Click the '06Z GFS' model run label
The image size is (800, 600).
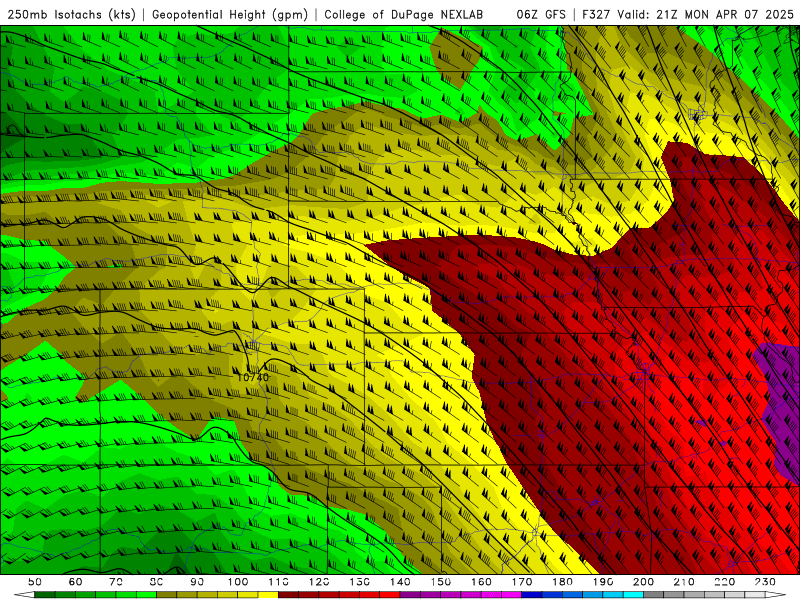coord(541,14)
